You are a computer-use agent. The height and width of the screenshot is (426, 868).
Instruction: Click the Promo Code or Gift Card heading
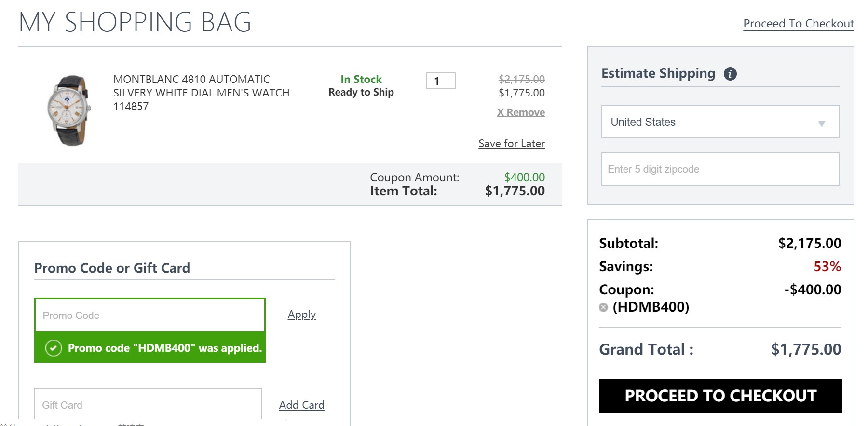point(112,268)
